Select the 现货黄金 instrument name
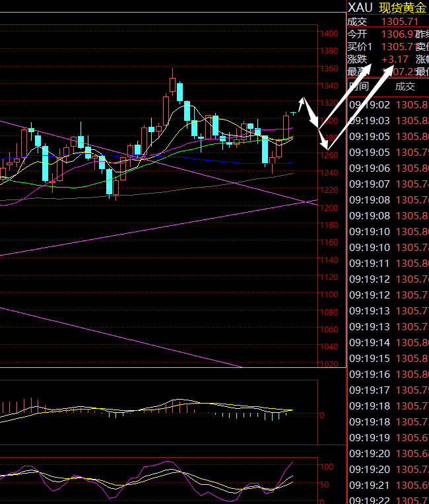This screenshot has height=504, width=429. coord(403,7)
